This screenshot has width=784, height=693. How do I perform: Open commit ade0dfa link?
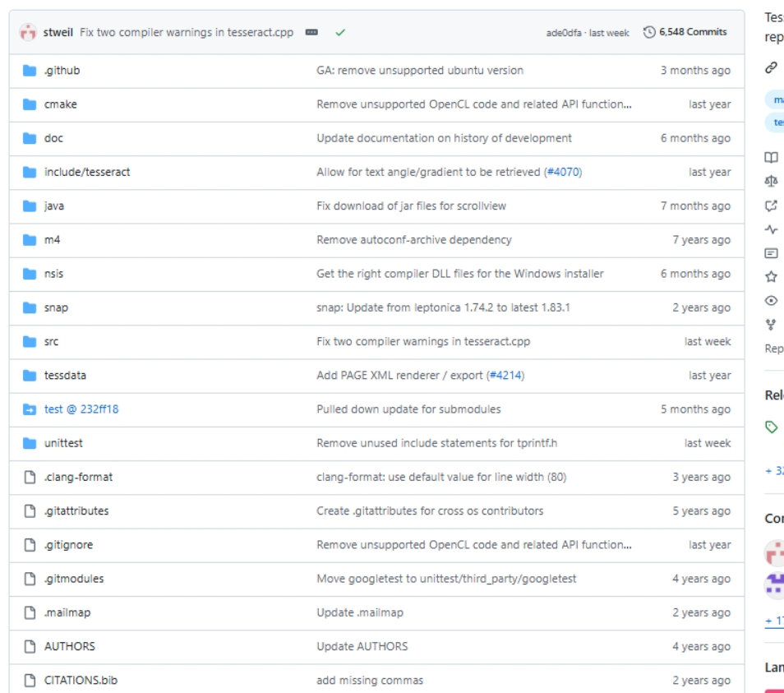coord(564,33)
